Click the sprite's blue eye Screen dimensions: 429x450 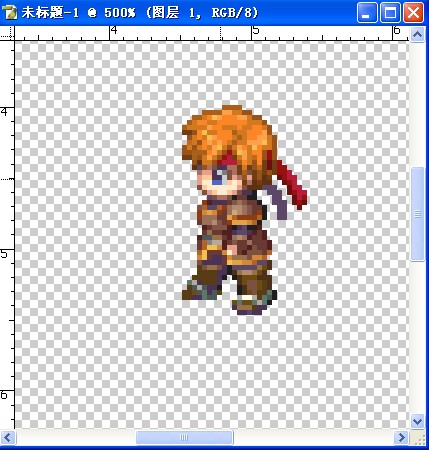click(x=218, y=178)
